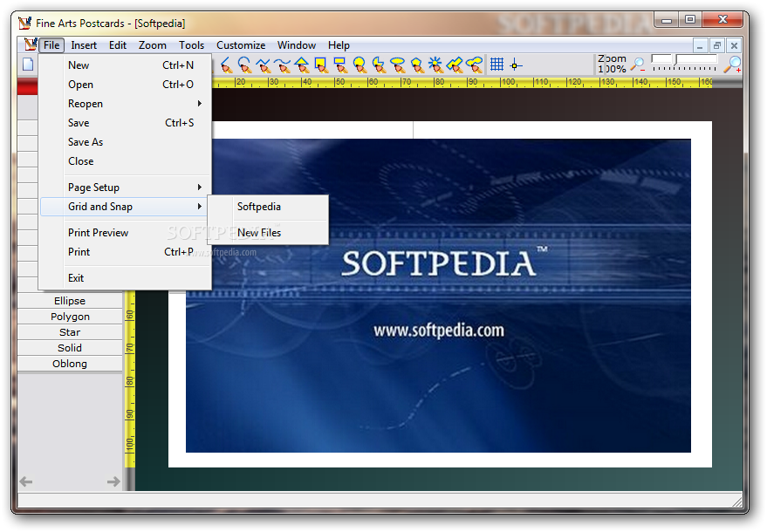Select New Files in the submenu

268,232
